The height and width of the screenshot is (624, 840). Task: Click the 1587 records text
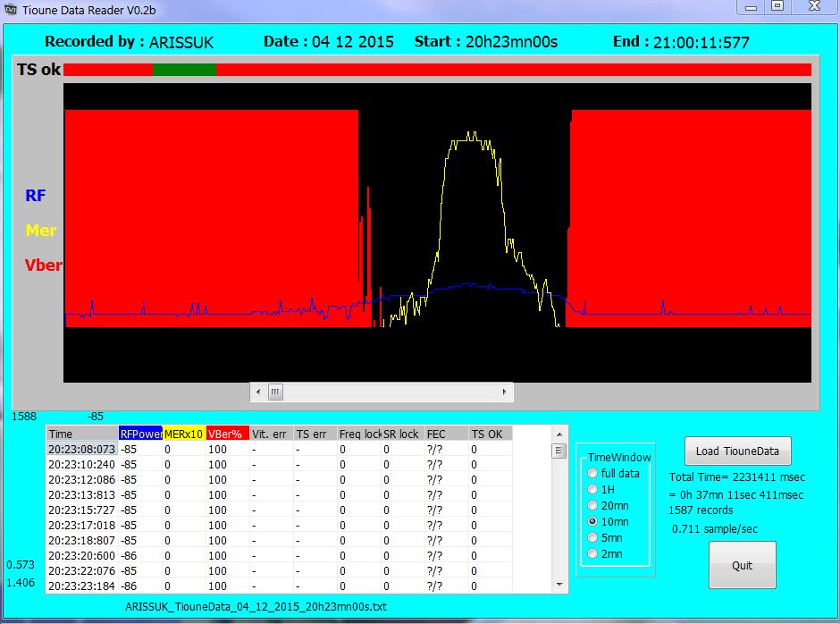pyautogui.click(x=701, y=510)
